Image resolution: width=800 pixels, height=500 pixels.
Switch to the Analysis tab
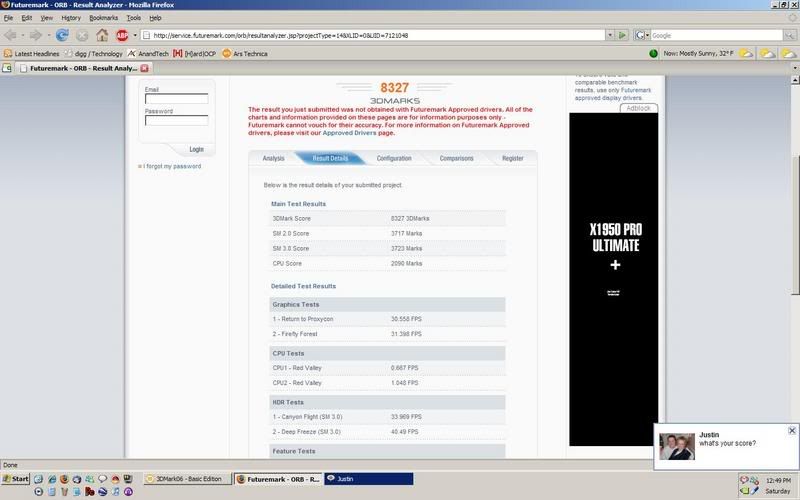pyautogui.click(x=273, y=158)
